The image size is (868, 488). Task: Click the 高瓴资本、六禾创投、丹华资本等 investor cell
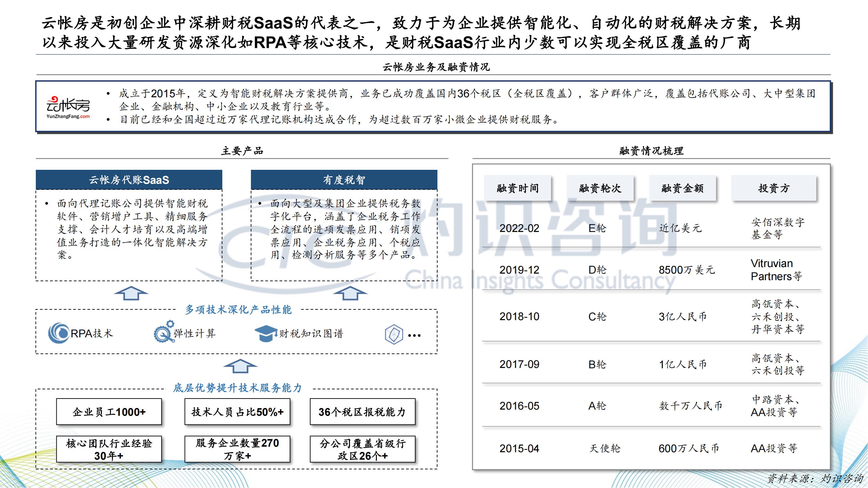point(778,317)
